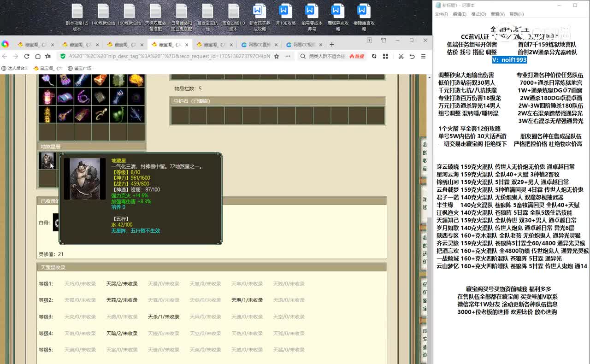Open the address bar three-dot options
This screenshot has width=590, height=364.
click(288, 56)
